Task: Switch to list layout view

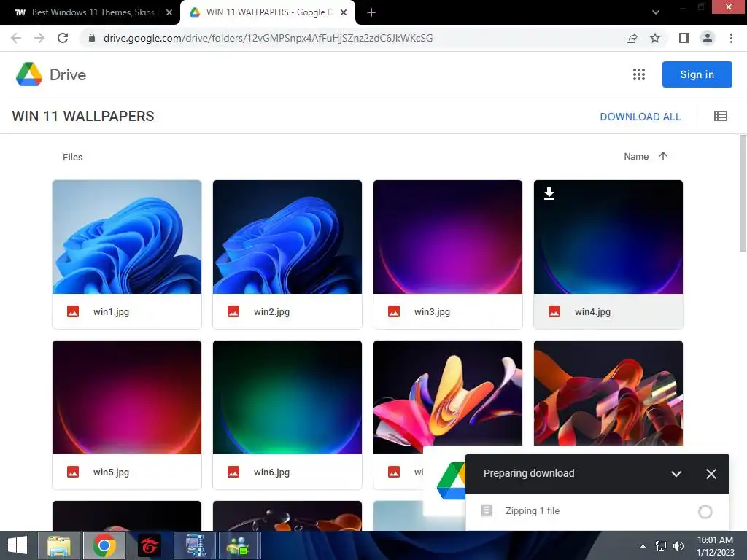Action: coord(720,116)
